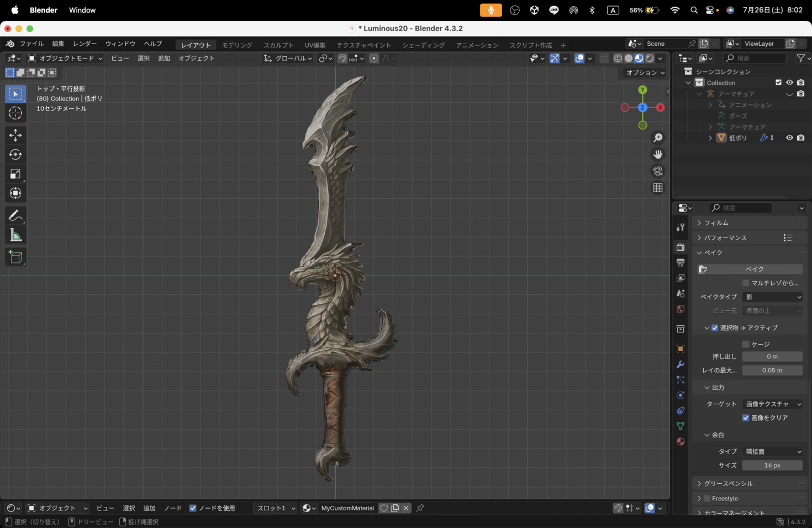This screenshot has height=528, width=812.
Task: Switch to the シェーディング workspace tab
Action: [x=423, y=45]
